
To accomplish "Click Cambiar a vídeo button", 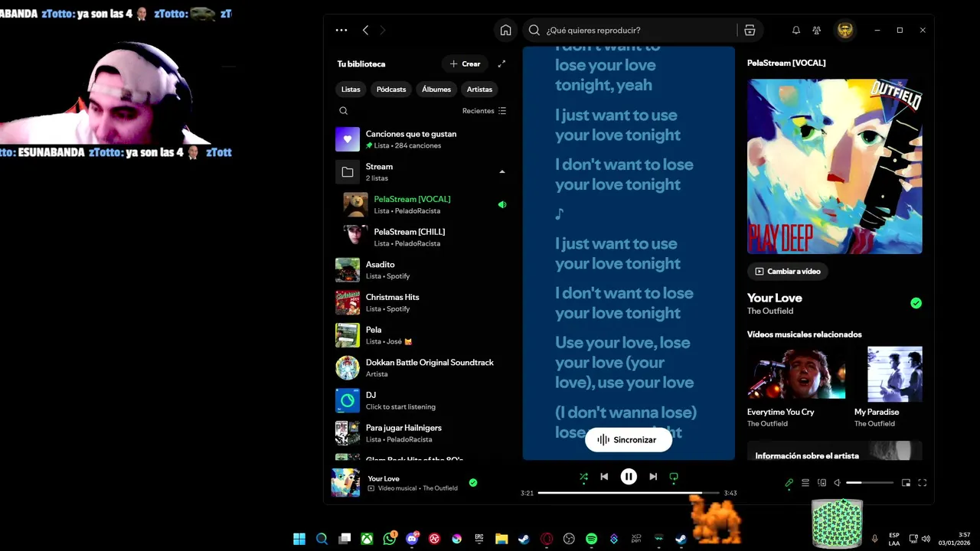I will (787, 271).
